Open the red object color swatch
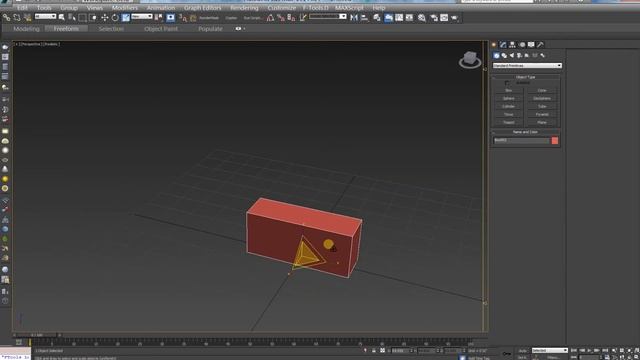Screen dimensions: 640x360 pyautogui.click(x=555, y=140)
